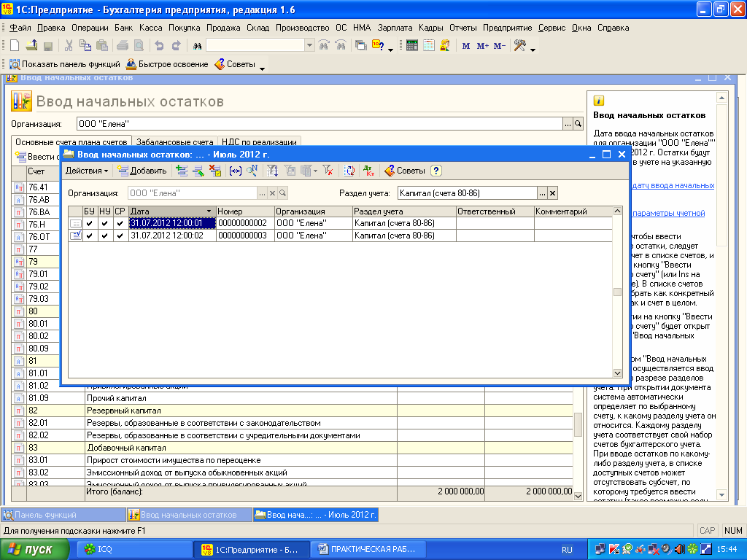747x560 pixels.
Task: Switch to the Забалансовые счета tab
Action: pos(175,142)
